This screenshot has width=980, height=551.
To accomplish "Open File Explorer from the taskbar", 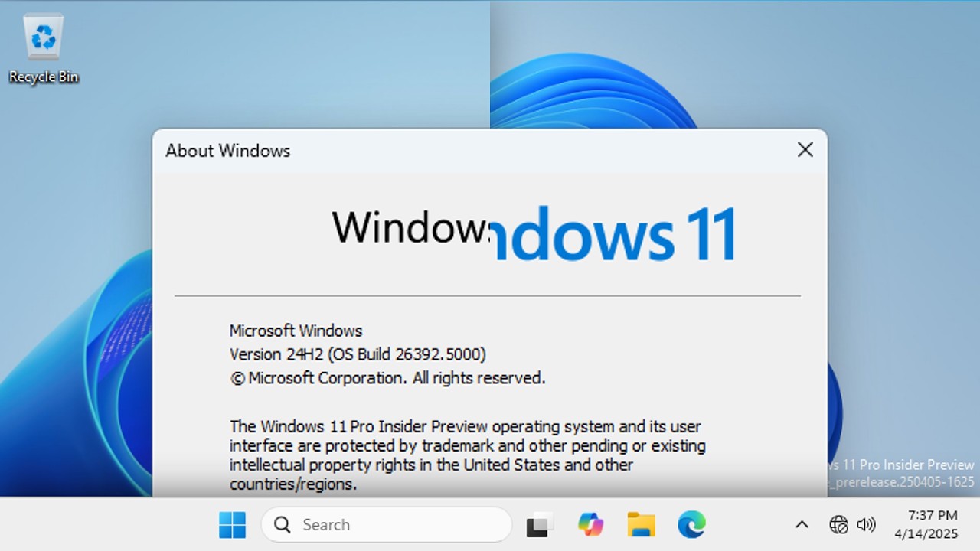I will pos(641,525).
